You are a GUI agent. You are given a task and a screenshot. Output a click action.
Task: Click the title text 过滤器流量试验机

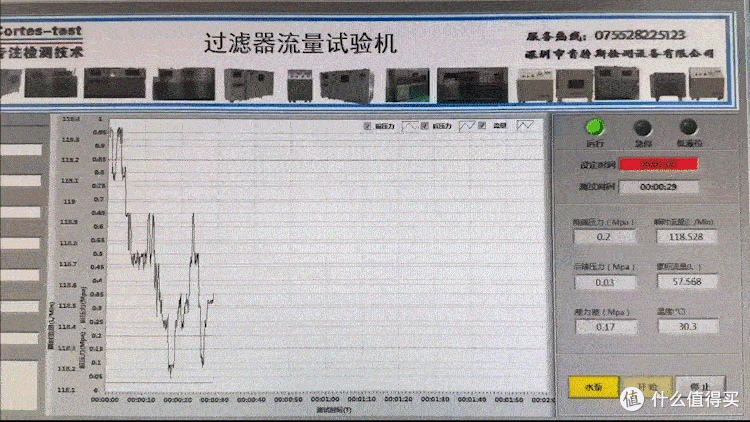(x=300, y=44)
